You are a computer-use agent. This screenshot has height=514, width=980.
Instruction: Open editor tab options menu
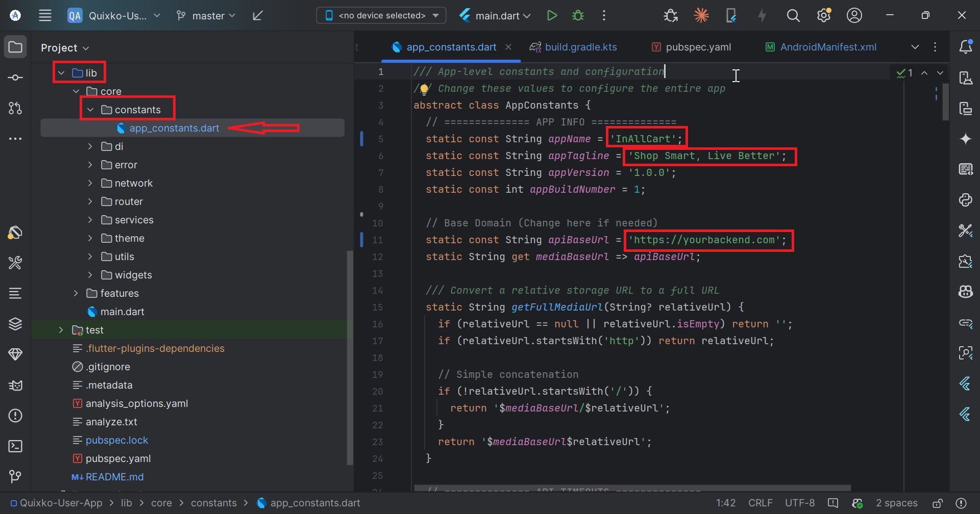pos(935,47)
